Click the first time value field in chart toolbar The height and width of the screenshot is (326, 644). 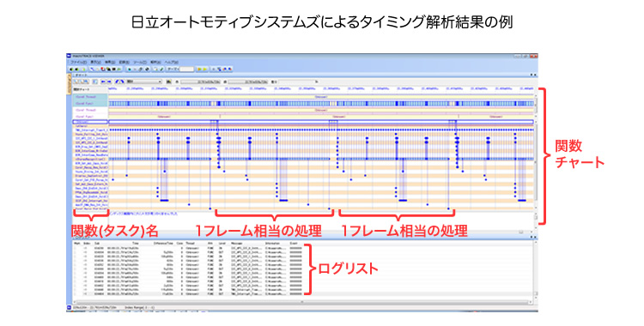[x=200, y=81]
